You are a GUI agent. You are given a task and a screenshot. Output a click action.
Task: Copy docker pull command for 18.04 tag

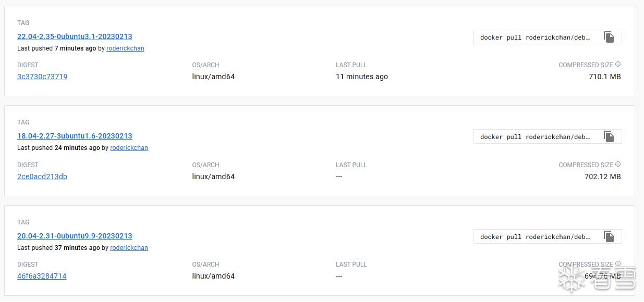[609, 136]
